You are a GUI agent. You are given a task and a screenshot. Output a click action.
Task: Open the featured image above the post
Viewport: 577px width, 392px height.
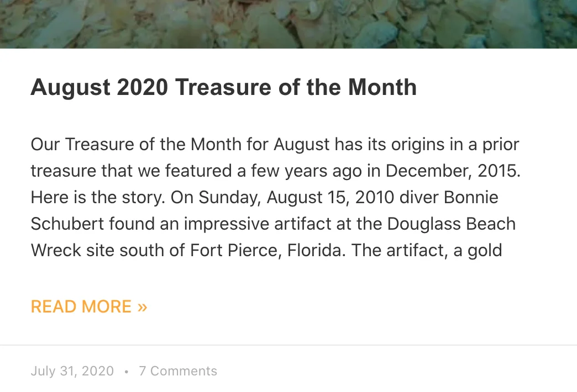coord(288,24)
